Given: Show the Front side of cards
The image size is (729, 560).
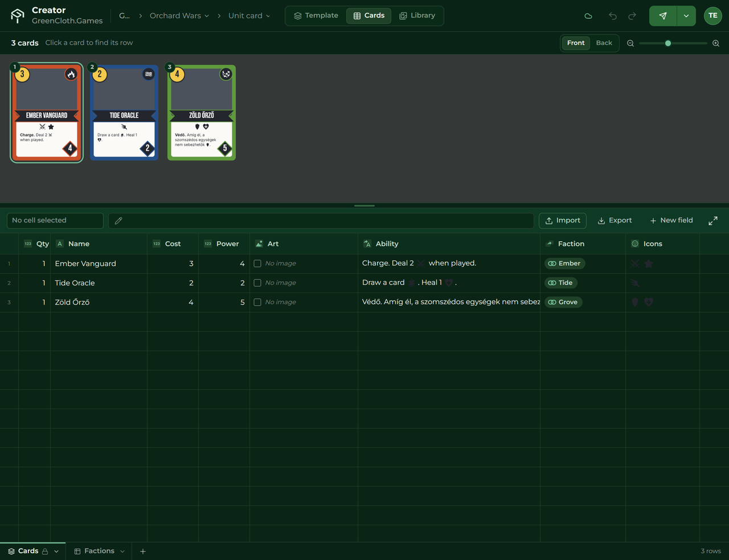Looking at the screenshot, I should [x=576, y=43].
